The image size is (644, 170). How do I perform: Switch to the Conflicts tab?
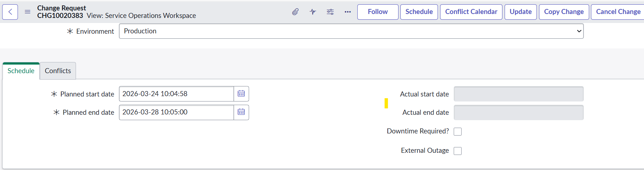point(58,71)
